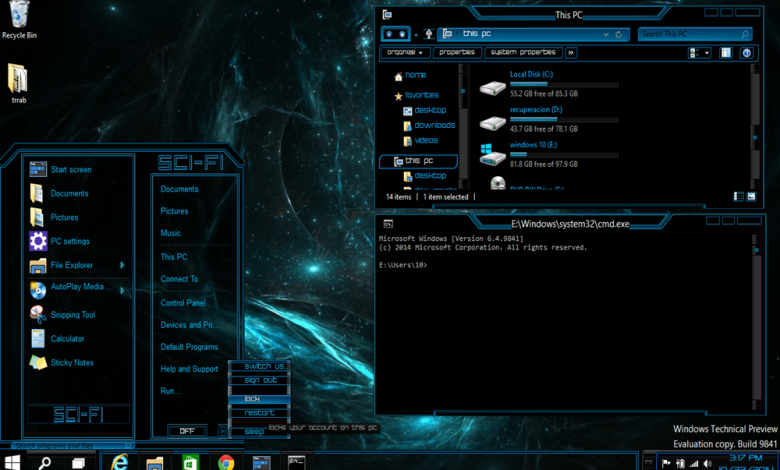Open Windows Store taskbar icon
Image resolution: width=780 pixels, height=470 pixels.
[190, 463]
